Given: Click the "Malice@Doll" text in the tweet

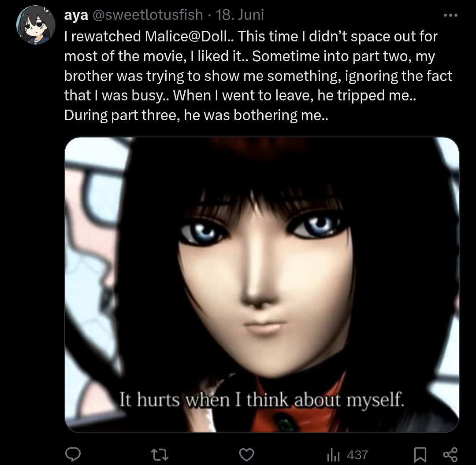Looking at the screenshot, I should (x=186, y=37).
